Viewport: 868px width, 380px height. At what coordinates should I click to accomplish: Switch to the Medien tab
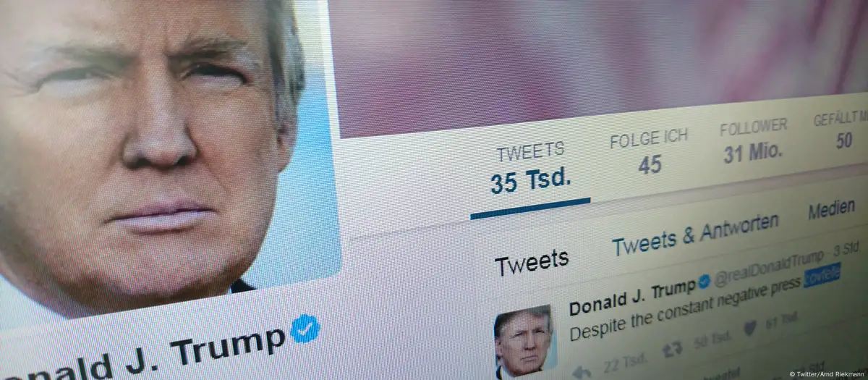[832, 211]
